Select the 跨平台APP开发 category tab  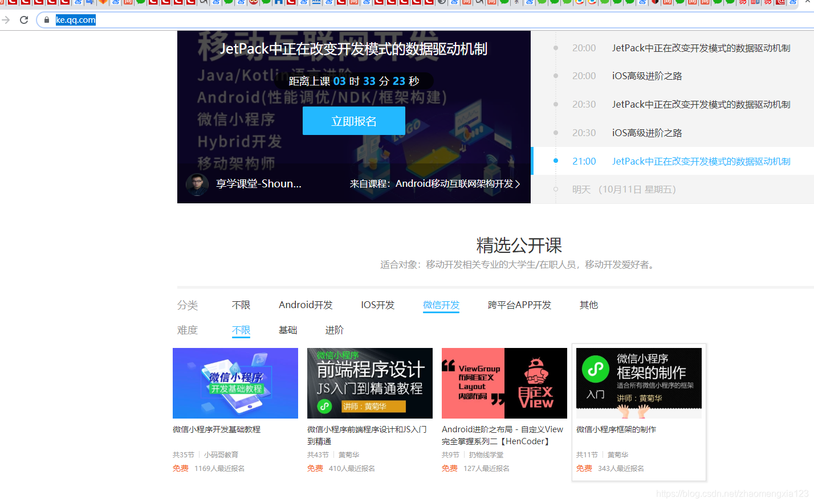tap(519, 305)
